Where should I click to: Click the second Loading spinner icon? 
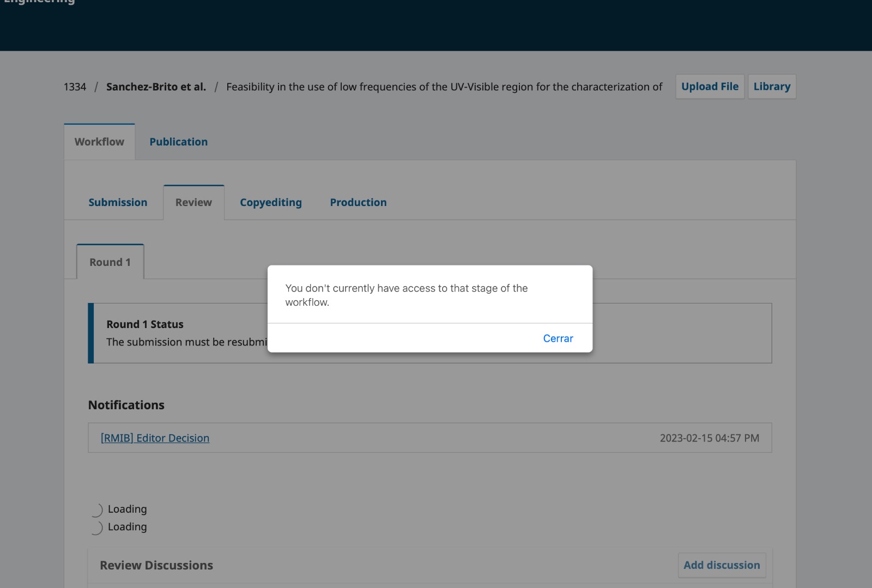(96, 528)
